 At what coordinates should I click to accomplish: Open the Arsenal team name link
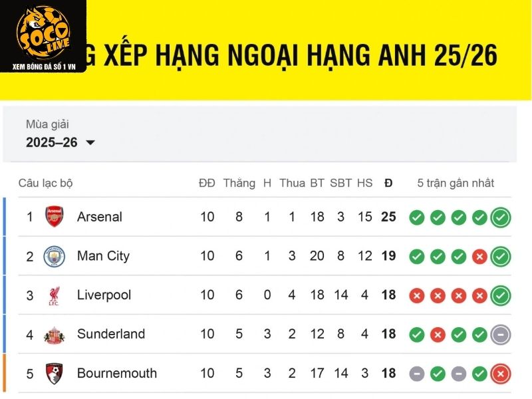[100, 217]
